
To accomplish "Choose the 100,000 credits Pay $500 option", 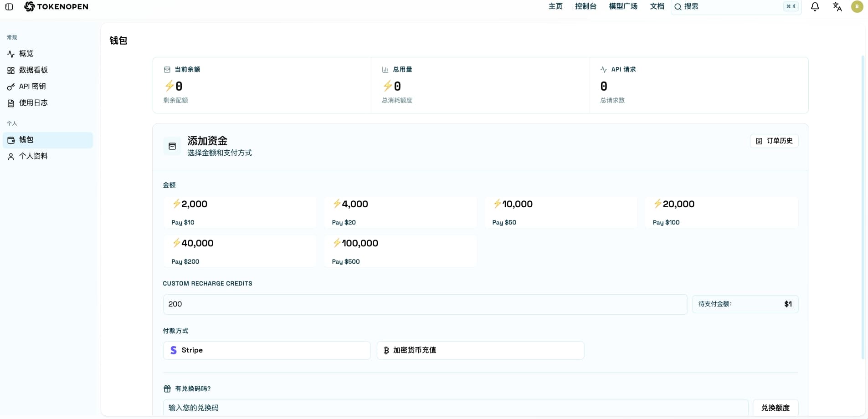I will 401,251.
